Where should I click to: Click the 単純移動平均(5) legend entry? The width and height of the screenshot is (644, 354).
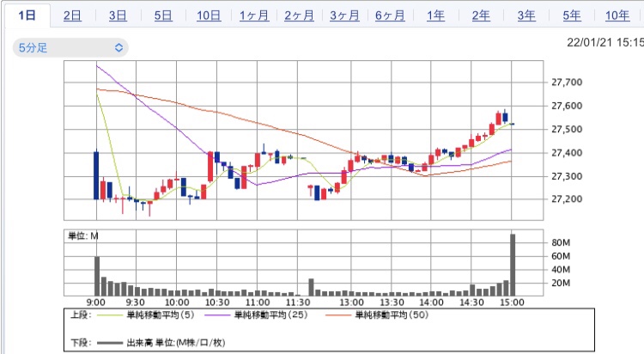coord(147,315)
